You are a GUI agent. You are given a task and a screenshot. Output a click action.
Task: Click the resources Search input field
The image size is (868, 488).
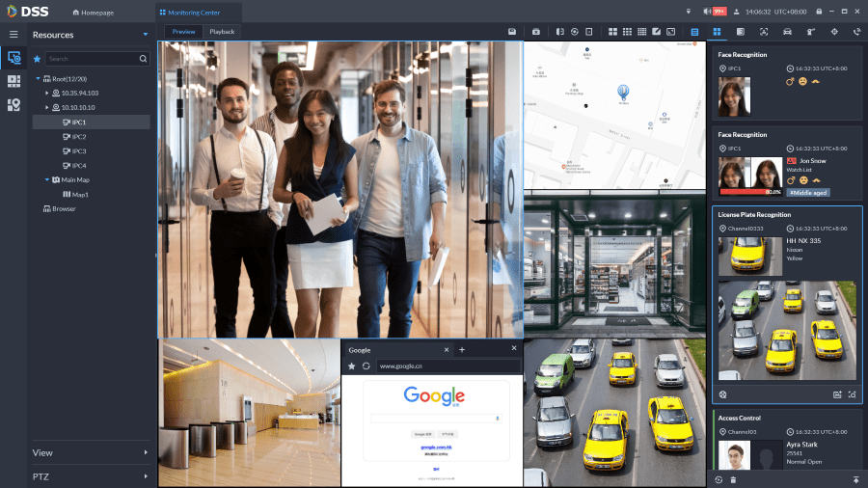[92, 59]
